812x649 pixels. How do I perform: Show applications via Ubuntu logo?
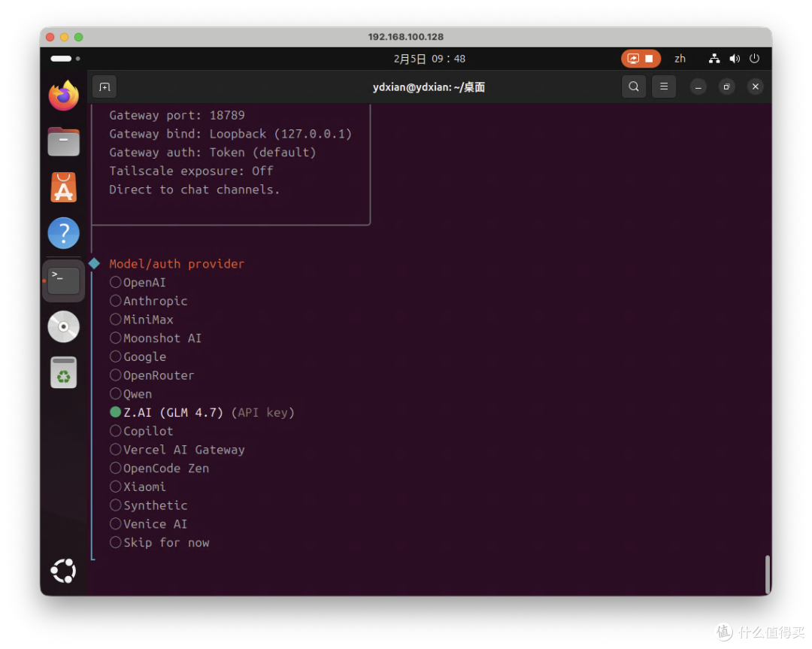[64, 571]
